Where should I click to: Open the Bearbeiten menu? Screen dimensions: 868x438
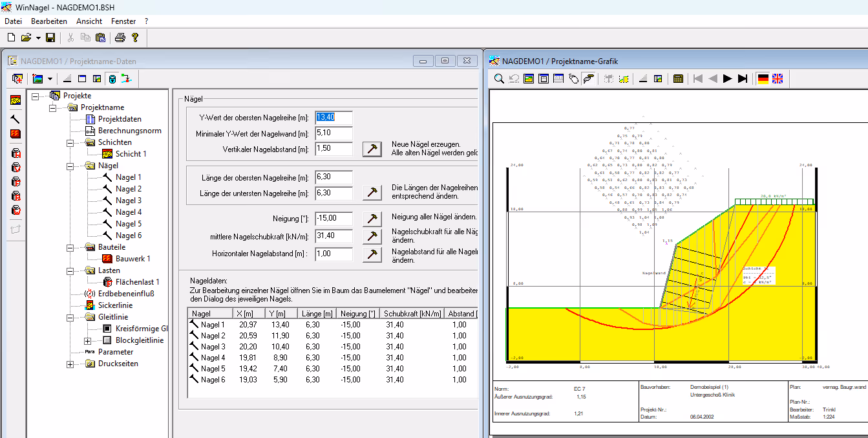click(49, 21)
